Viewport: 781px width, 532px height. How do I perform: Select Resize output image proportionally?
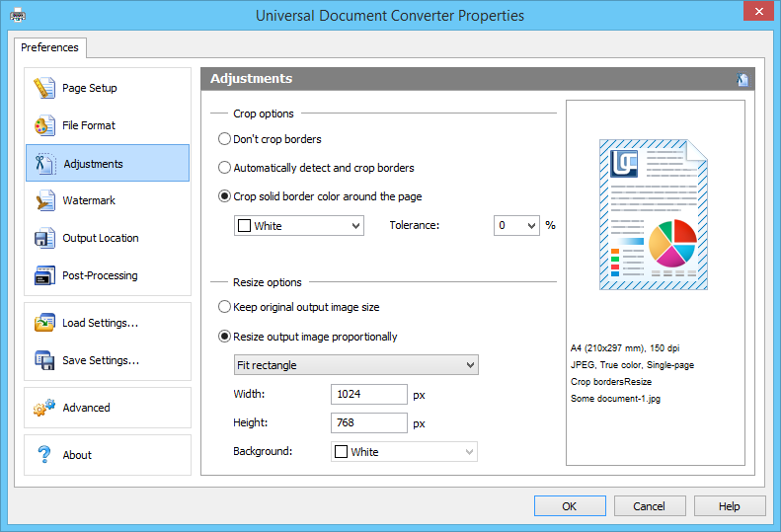tap(308, 337)
